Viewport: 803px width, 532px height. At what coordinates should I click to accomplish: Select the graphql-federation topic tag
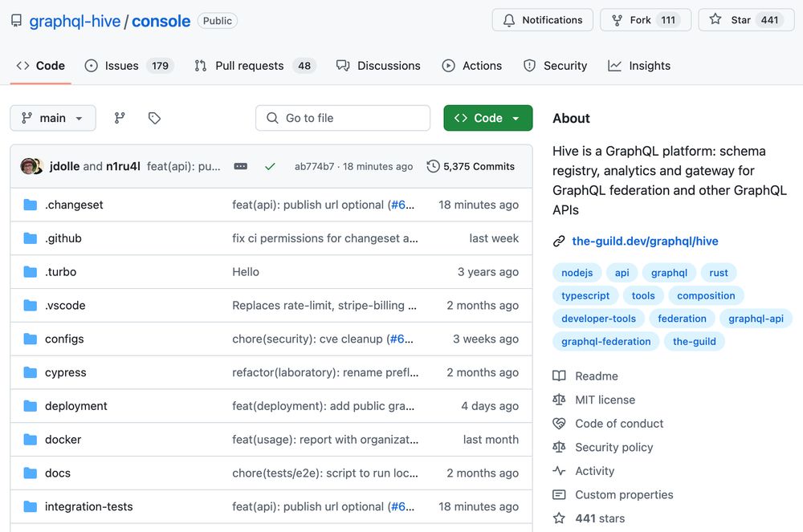click(605, 342)
